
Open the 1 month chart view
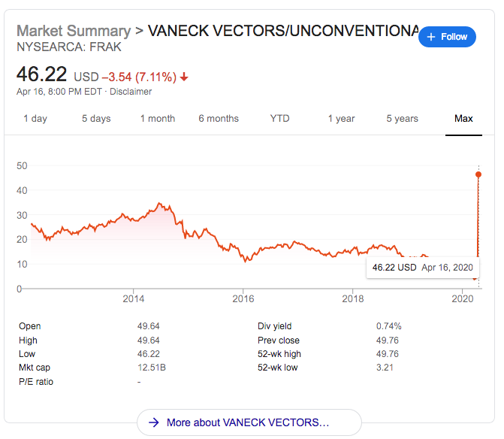tap(158, 118)
